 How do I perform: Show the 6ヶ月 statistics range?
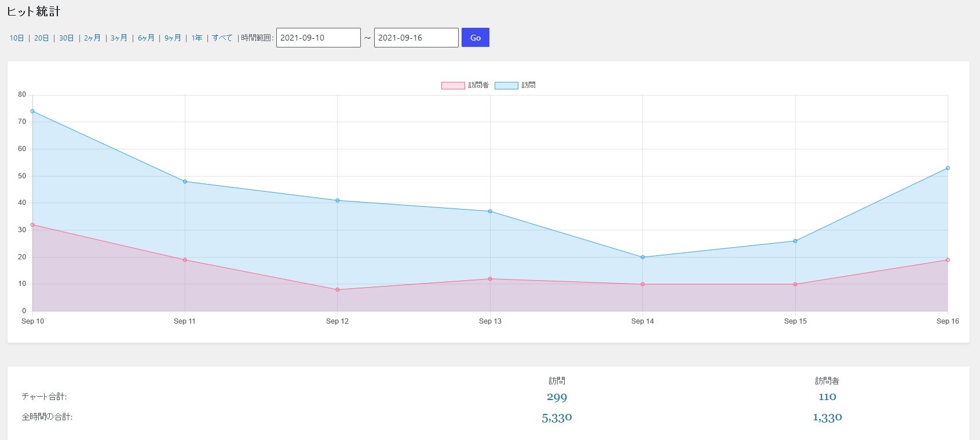tap(146, 38)
